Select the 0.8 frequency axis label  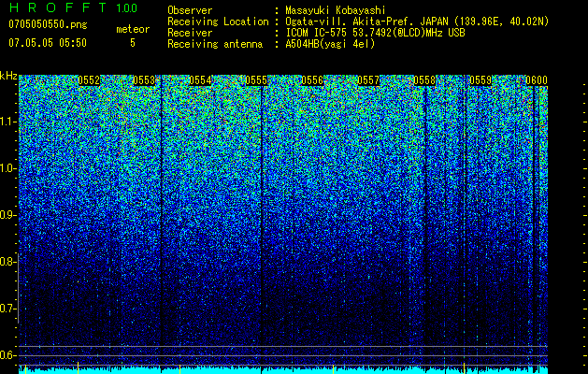7,262
